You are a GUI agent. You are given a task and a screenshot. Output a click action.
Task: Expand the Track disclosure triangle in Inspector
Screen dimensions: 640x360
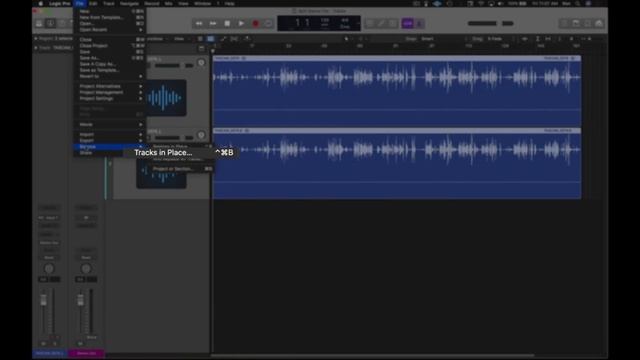point(36,48)
